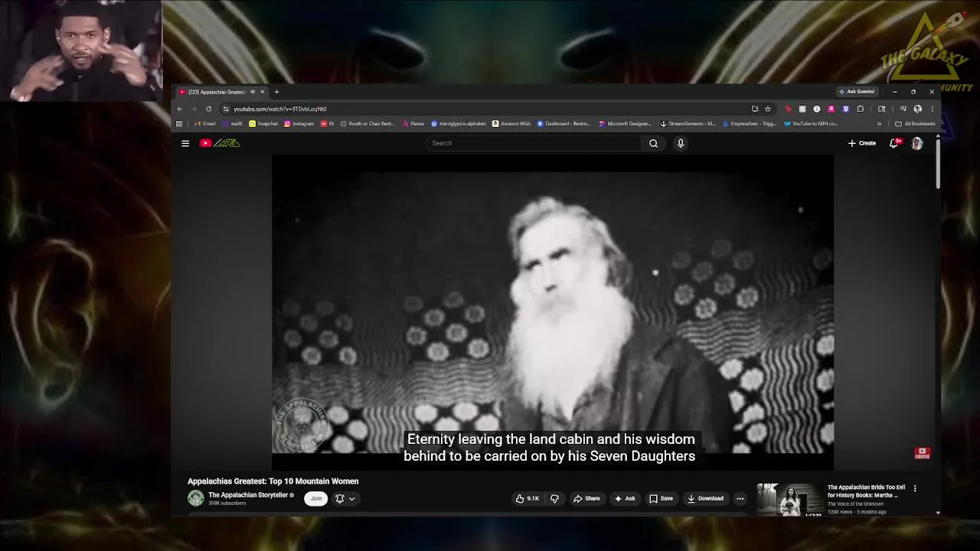Download the video

coord(705,498)
